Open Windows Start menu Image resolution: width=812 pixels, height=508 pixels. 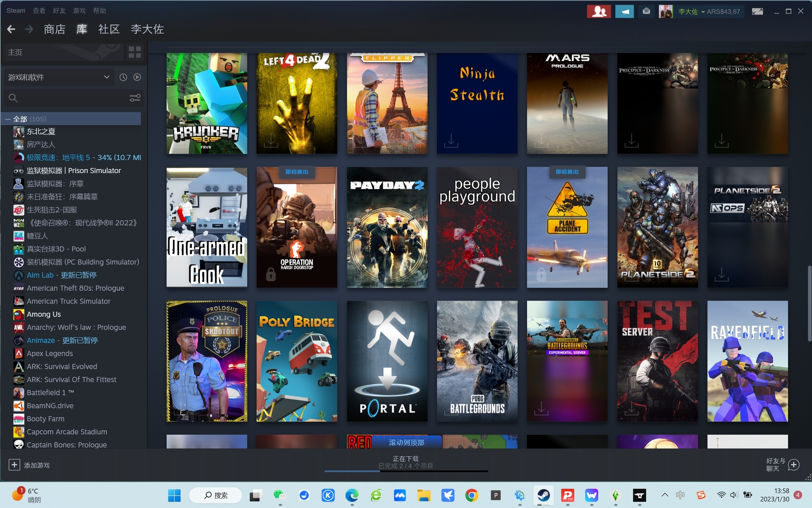[x=174, y=495]
